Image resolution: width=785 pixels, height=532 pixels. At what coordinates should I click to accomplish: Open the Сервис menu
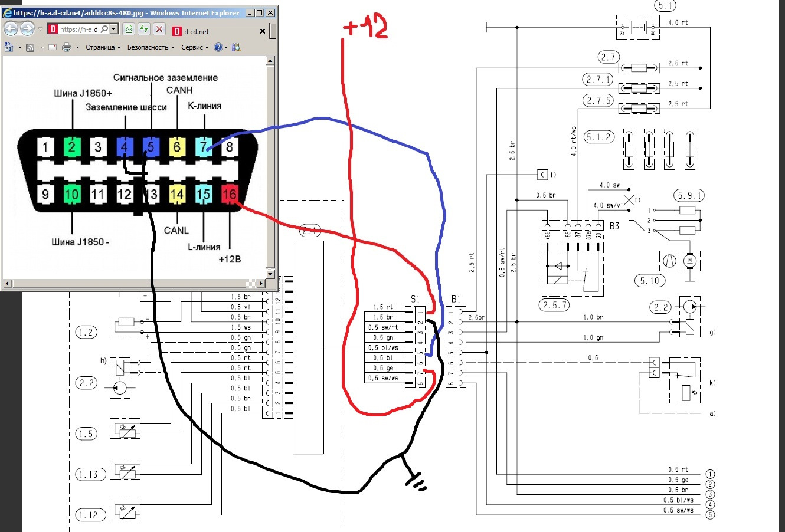(x=194, y=47)
